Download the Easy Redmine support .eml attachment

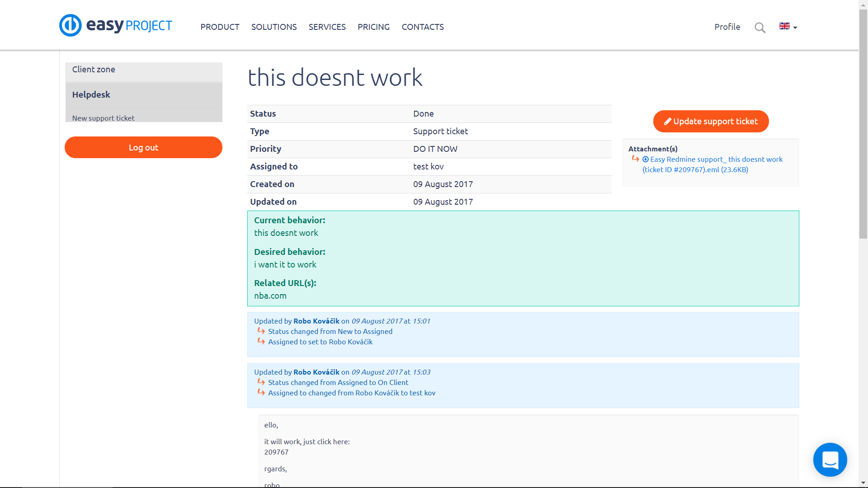[716, 160]
